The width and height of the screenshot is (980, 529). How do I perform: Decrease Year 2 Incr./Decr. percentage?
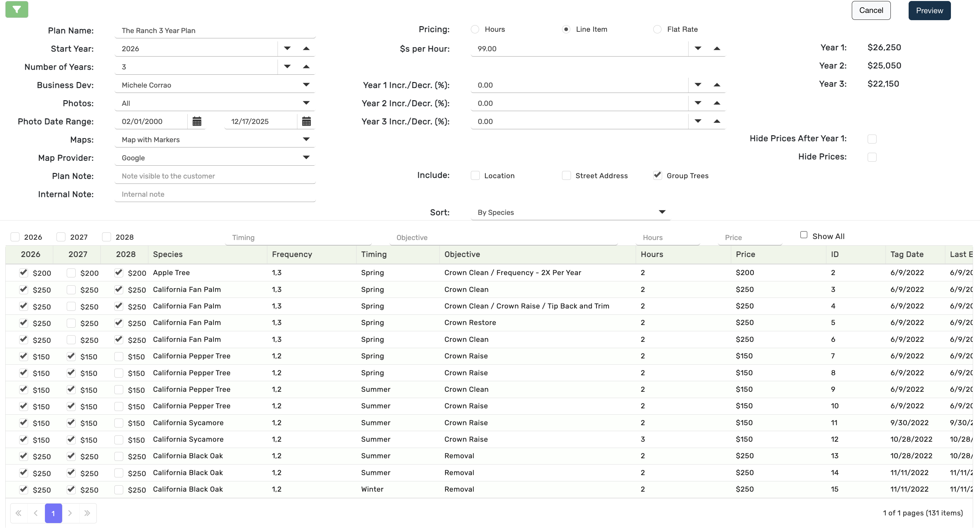coord(698,103)
